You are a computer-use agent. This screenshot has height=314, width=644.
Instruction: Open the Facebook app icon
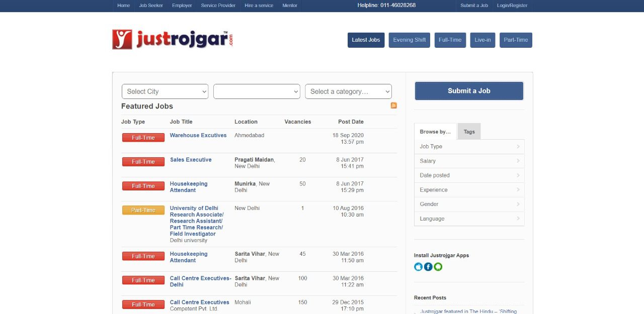click(428, 267)
